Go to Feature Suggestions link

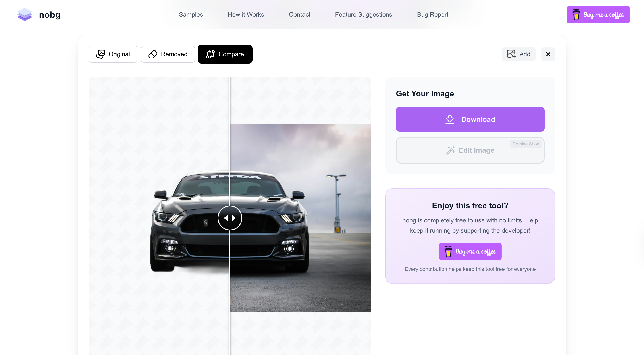[x=364, y=15]
